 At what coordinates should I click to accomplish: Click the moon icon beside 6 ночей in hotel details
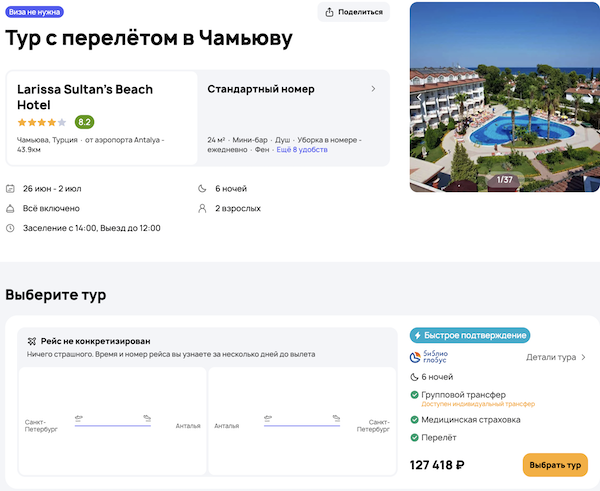tap(205, 188)
